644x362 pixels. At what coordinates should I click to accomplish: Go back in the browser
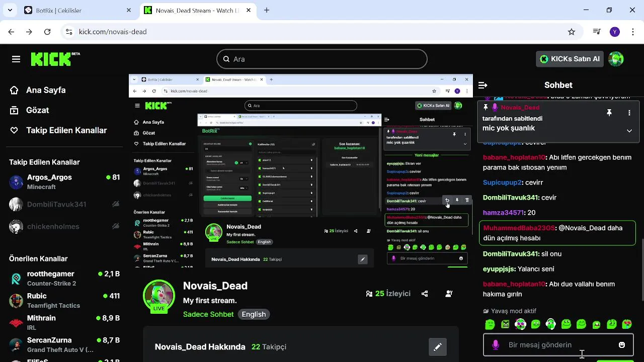click(11, 32)
